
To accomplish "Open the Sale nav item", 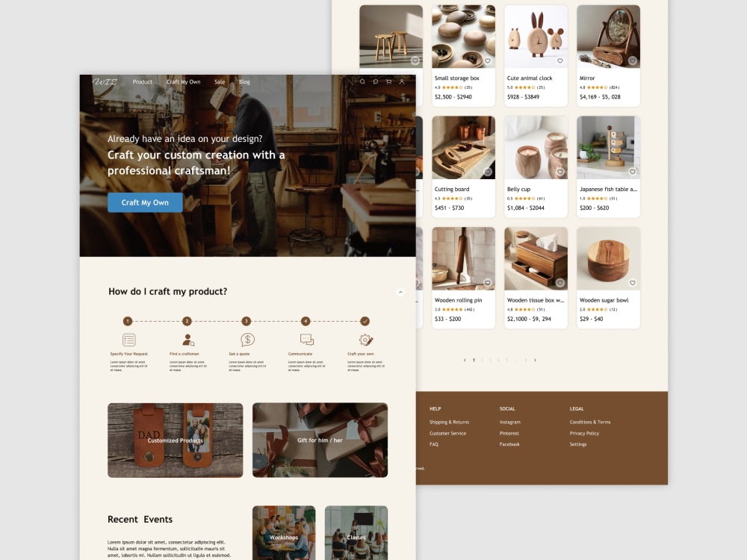I will coord(220,82).
